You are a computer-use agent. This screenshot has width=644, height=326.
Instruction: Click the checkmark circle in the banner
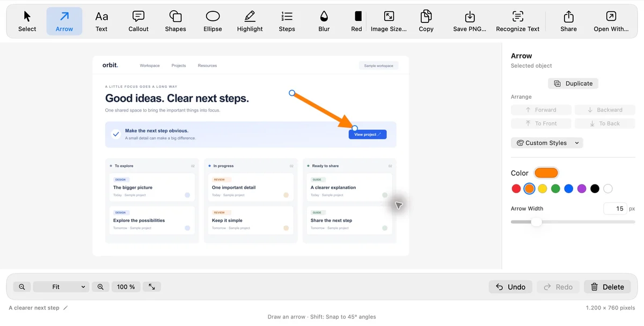116,134
